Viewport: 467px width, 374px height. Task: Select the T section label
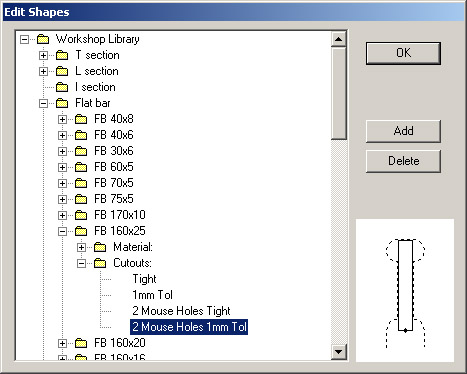[97, 55]
